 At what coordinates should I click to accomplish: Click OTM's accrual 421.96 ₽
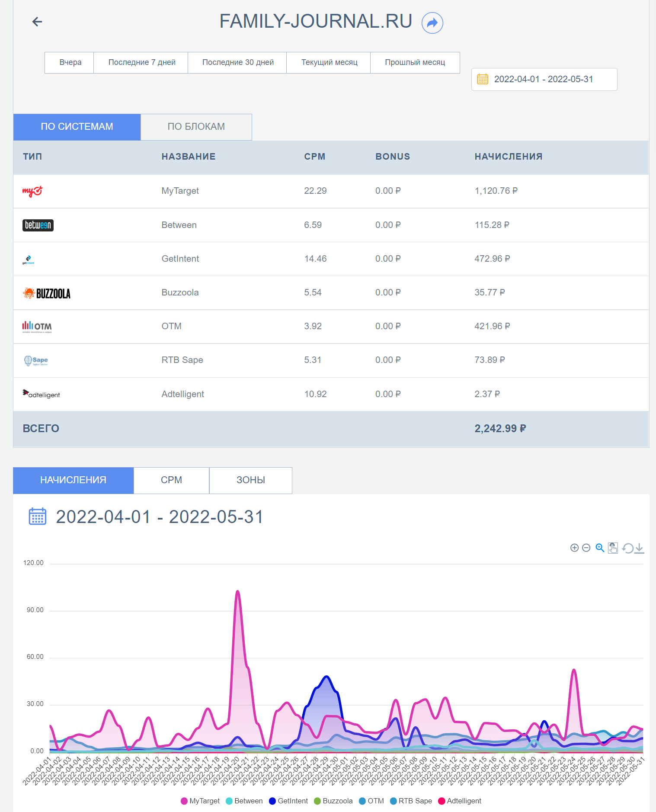492,326
